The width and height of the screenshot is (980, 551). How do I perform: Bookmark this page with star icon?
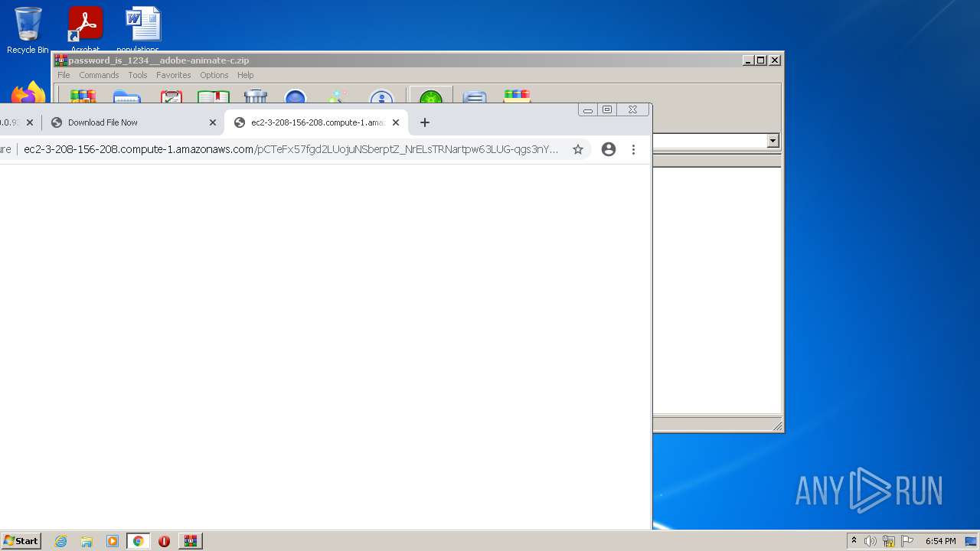tap(578, 149)
